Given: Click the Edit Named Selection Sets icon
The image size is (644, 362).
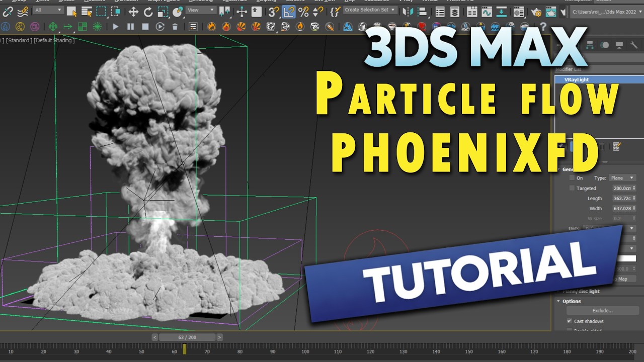Looking at the screenshot, I should coord(335,12).
